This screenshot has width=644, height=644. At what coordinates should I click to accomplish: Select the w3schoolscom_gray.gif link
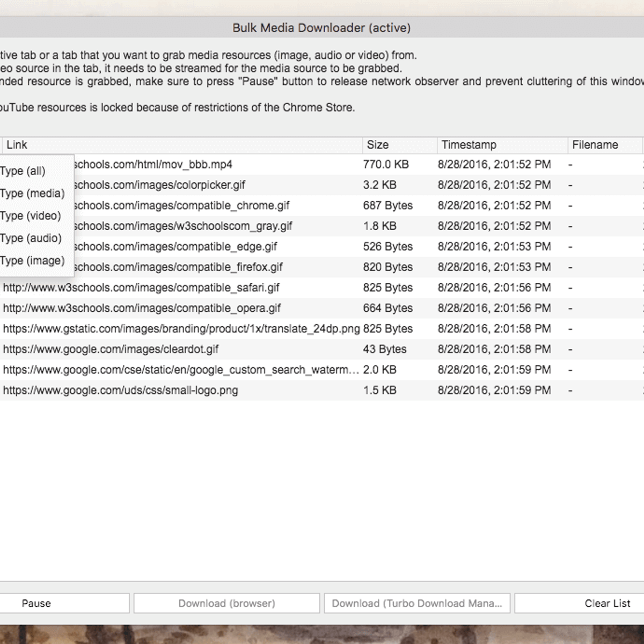182,226
